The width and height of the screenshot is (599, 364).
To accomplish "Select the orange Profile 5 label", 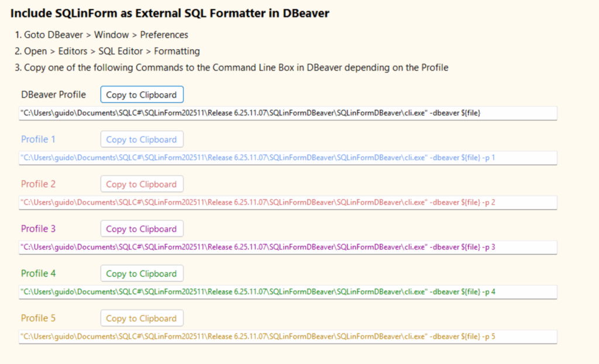I will point(39,318).
